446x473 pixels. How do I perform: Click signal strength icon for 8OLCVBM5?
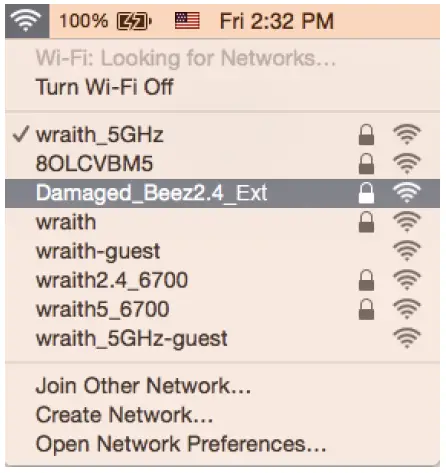pos(407,163)
